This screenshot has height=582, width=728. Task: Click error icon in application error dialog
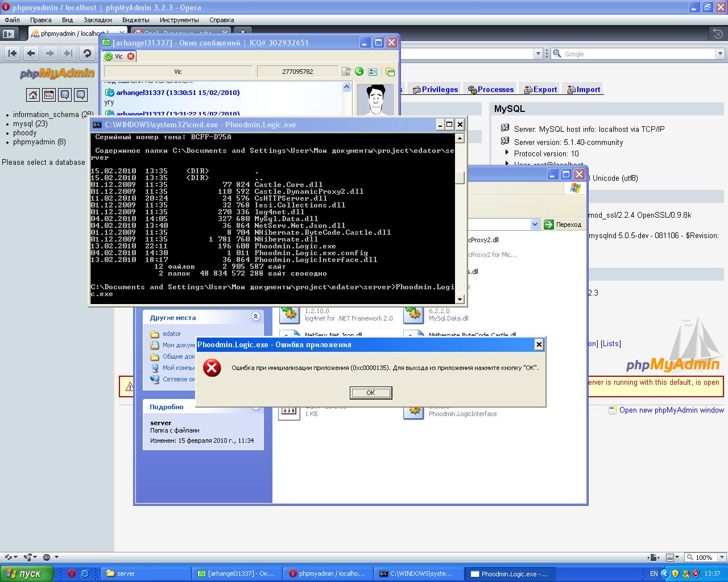tap(212, 368)
